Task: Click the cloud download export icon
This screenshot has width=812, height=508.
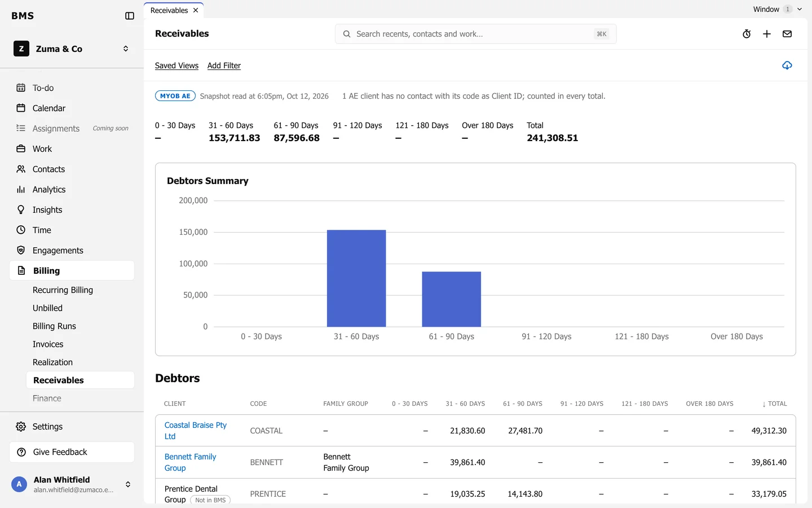Action: pos(787,65)
